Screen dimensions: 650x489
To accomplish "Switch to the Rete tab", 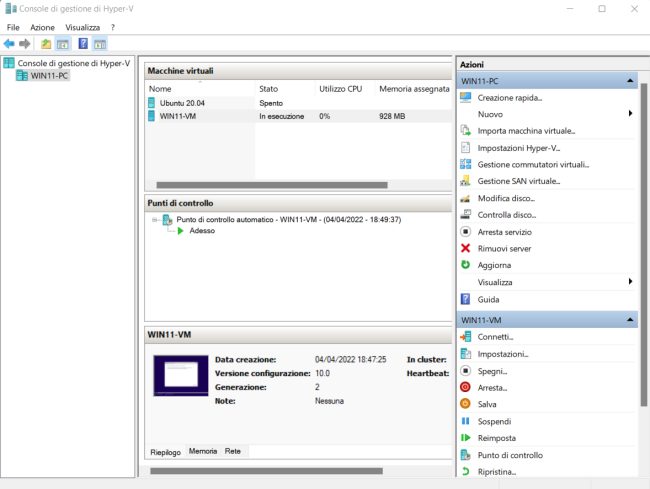I will click(232, 451).
